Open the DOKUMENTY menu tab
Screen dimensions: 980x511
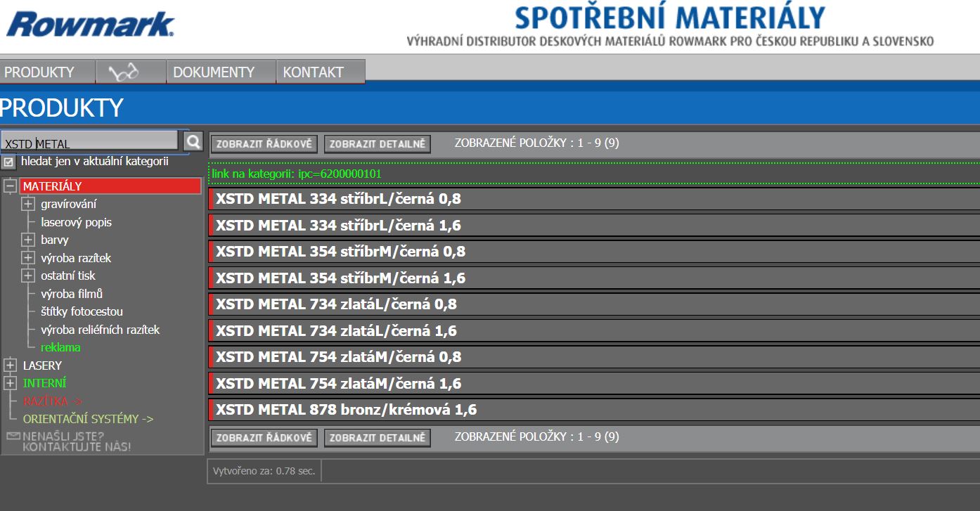(214, 72)
